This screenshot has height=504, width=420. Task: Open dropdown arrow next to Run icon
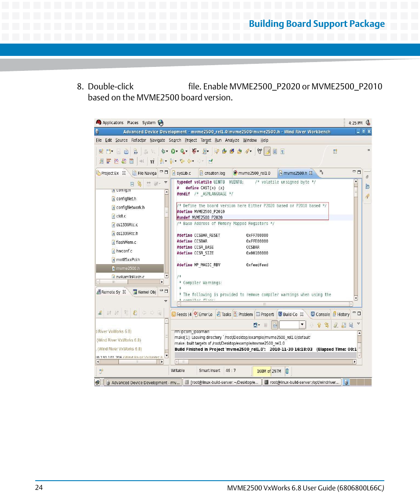[x=177, y=151]
